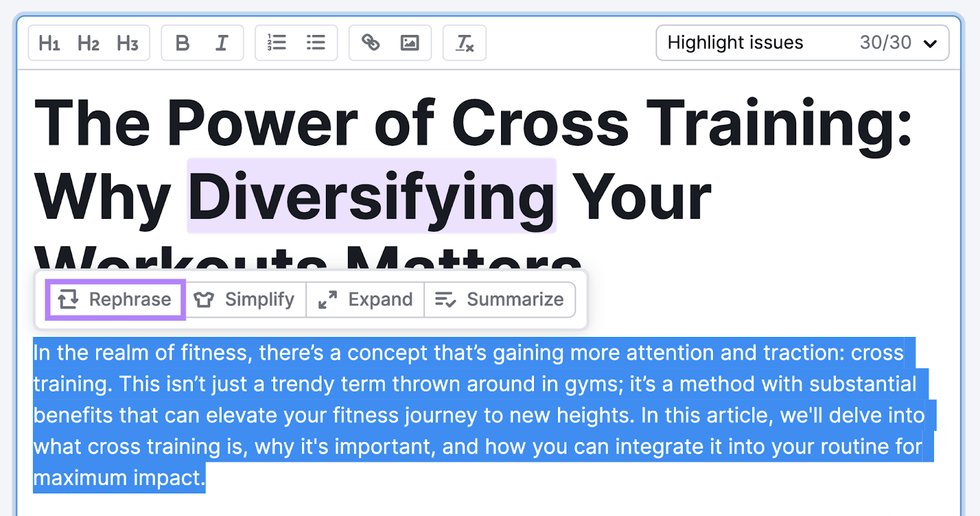Apply Heading 3 format
This screenshot has height=516, width=980.
tap(127, 43)
